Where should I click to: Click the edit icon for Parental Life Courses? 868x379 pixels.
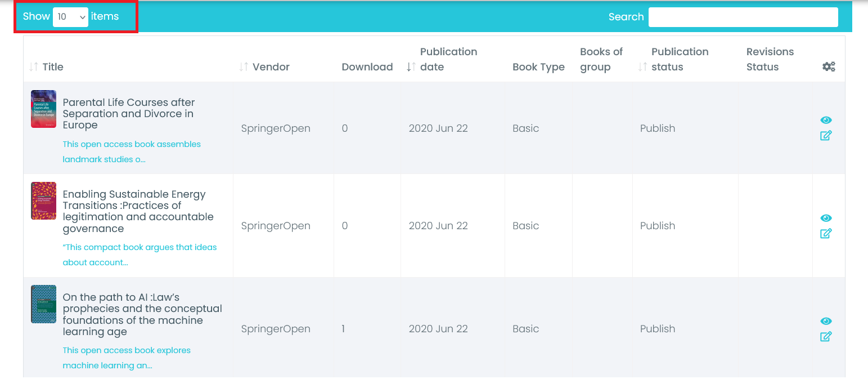coord(826,136)
